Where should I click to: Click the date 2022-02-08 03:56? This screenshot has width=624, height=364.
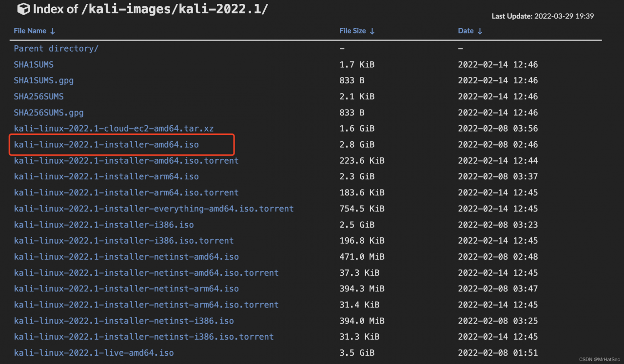tap(498, 129)
